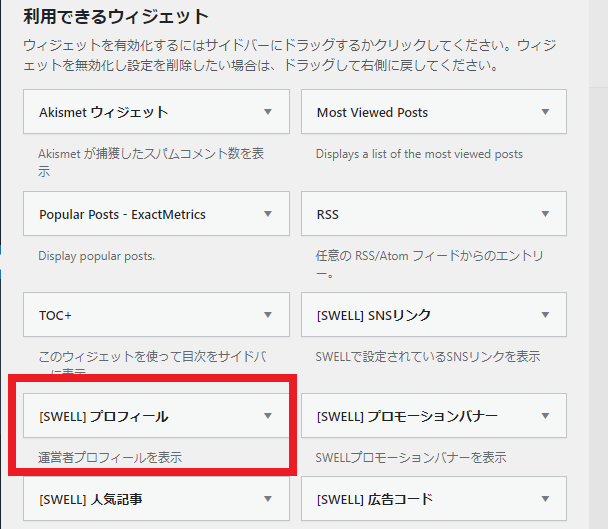Expand [SWELL] プロモーションバナー arrow
Screen dimensions: 608x529
(545, 416)
